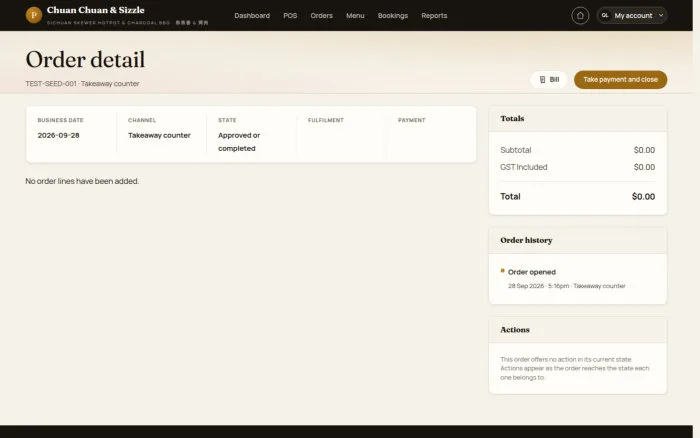Open the My account menu

pyautogui.click(x=632, y=16)
